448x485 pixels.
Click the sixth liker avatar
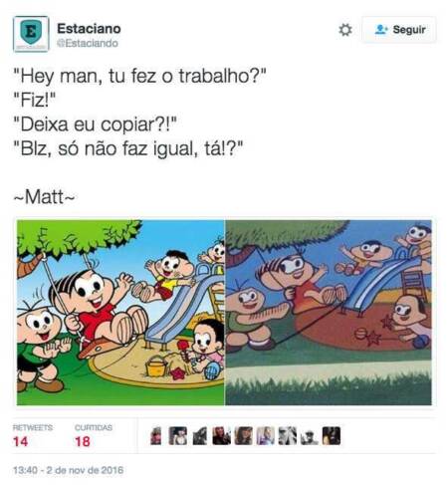click(266, 436)
